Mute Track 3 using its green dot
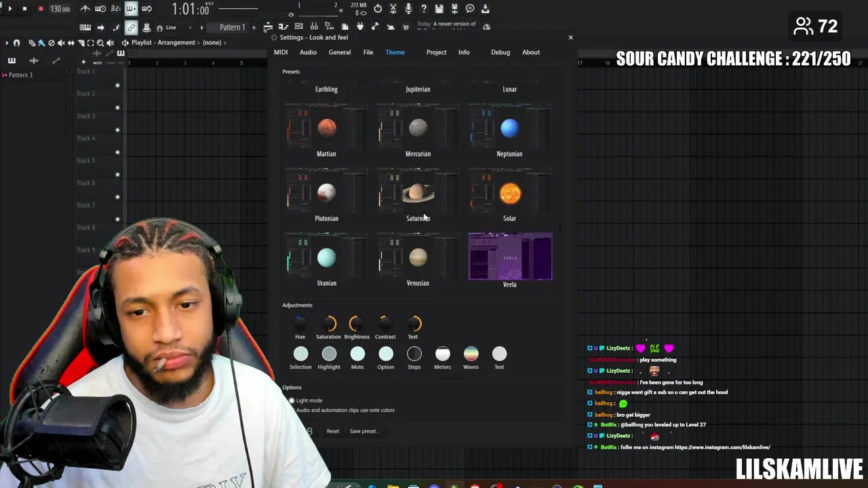The image size is (868, 488). [x=117, y=130]
